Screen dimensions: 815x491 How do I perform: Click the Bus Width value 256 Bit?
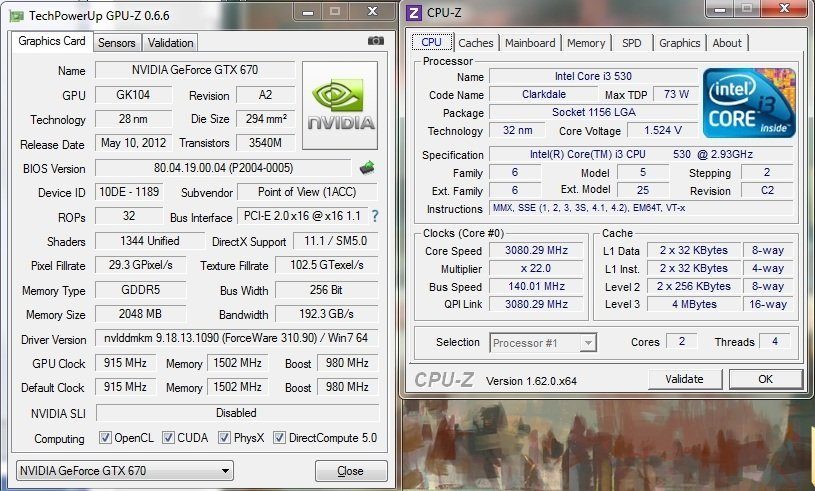[x=326, y=289]
